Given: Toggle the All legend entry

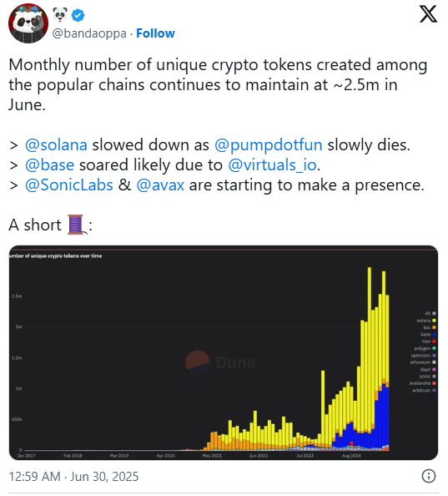Looking at the screenshot, I should [430, 313].
